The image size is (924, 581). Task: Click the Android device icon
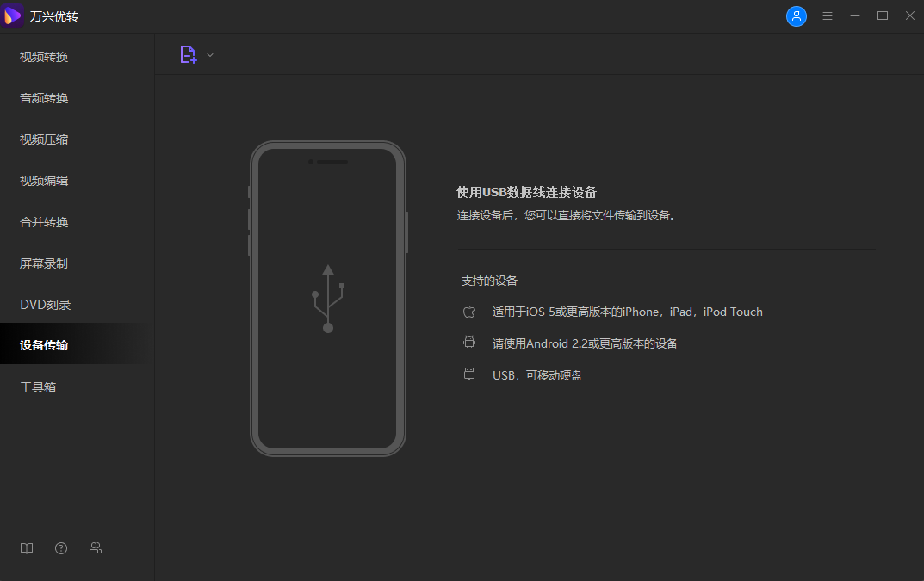[x=469, y=342]
